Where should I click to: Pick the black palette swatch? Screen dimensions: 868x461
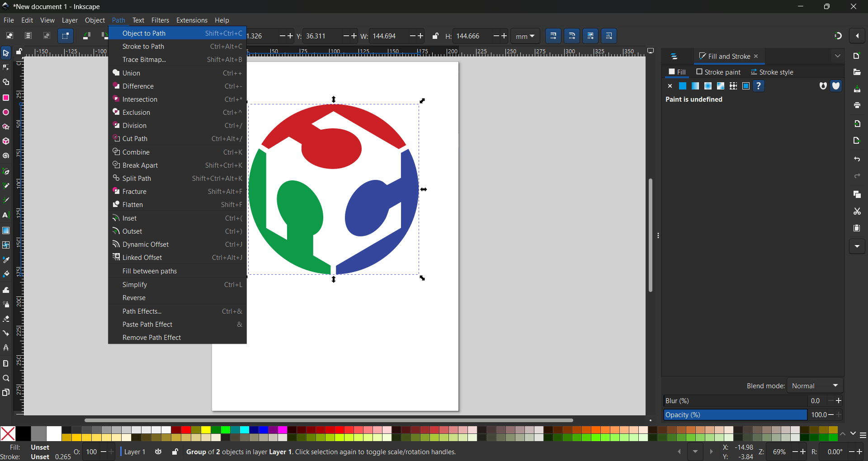point(23,433)
